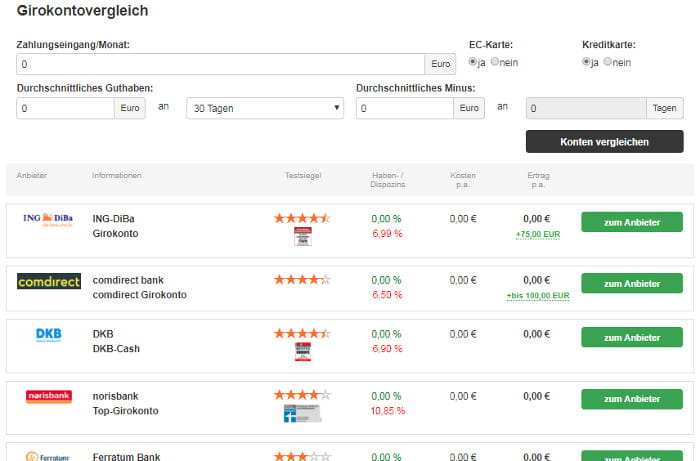700x461 pixels.
Task: Click the '6,50 %' Dispozins value
Action: (x=387, y=295)
